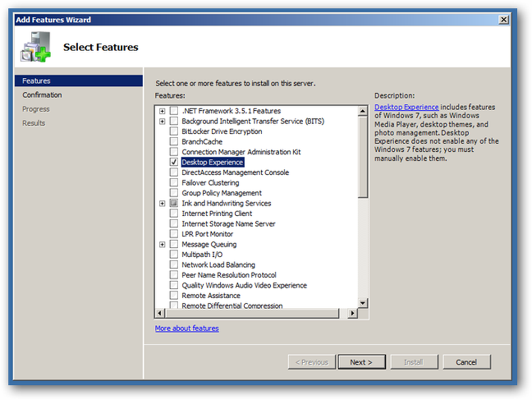Screen dimensions: 532x400
Task: Go to the Confirmation step
Action: pos(42,95)
